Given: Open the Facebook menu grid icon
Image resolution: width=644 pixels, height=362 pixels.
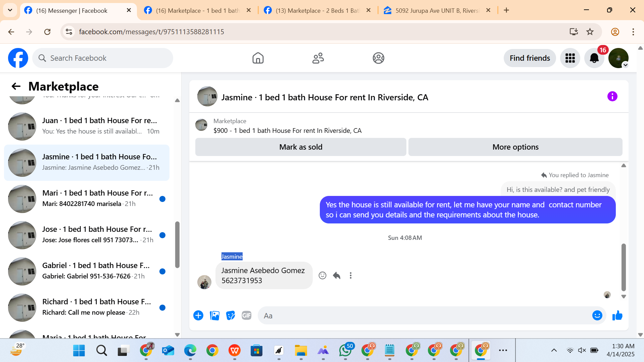Looking at the screenshot, I should pos(570,58).
